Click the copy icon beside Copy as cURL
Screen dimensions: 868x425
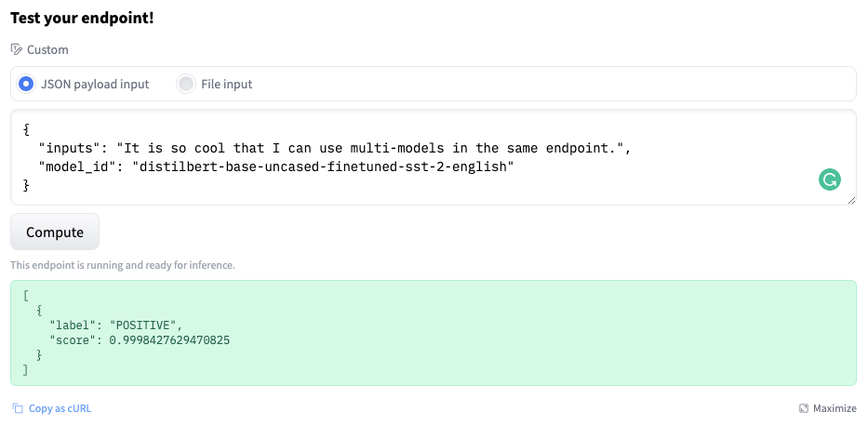click(17, 408)
